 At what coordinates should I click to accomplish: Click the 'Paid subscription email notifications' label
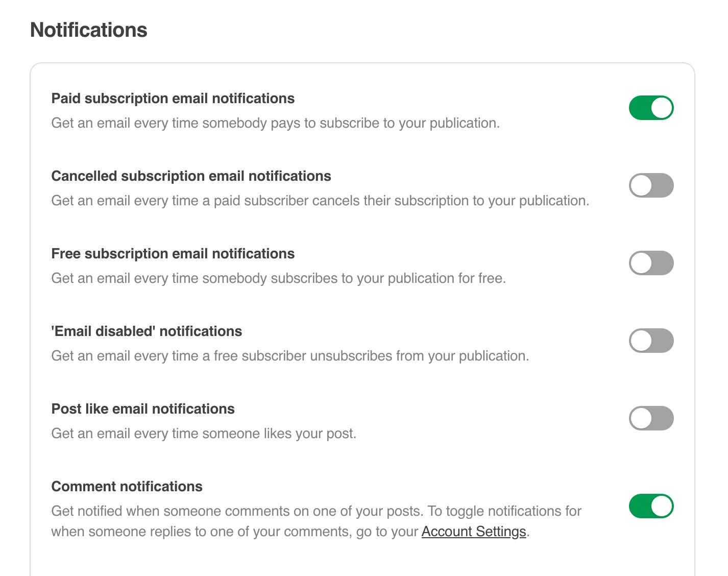coord(173,99)
